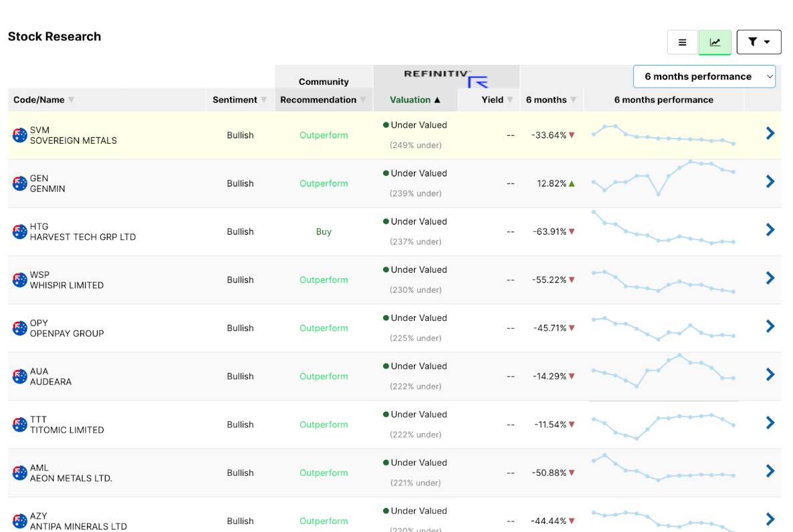Click the AUA performance sparkline chart
793x532 pixels.
pos(663,371)
